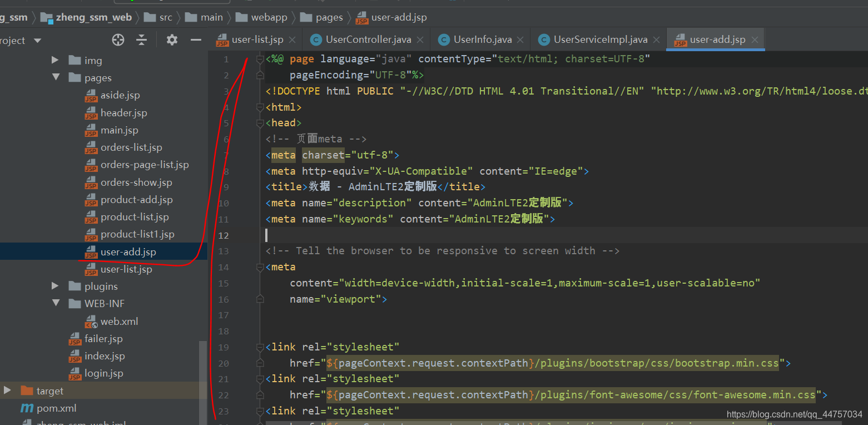Screen dimensions: 868x425
Task: Close the UserInfo.java tab
Action: click(520, 40)
